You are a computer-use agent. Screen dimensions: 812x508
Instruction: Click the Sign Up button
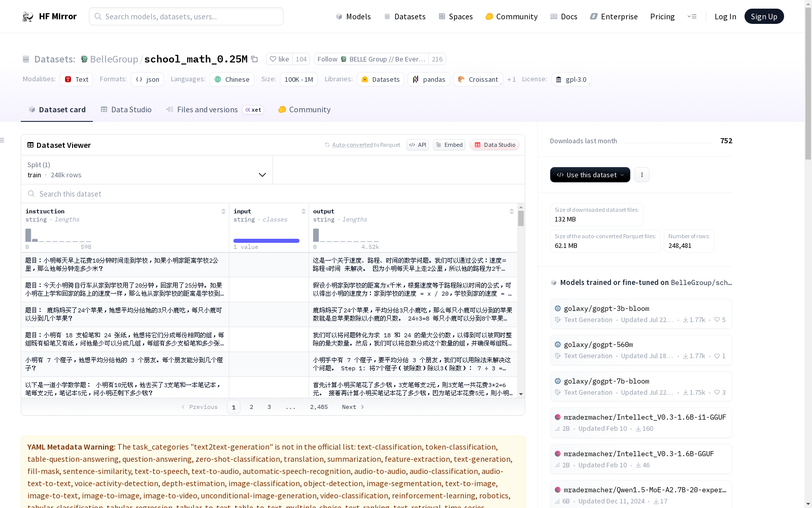[x=764, y=16]
